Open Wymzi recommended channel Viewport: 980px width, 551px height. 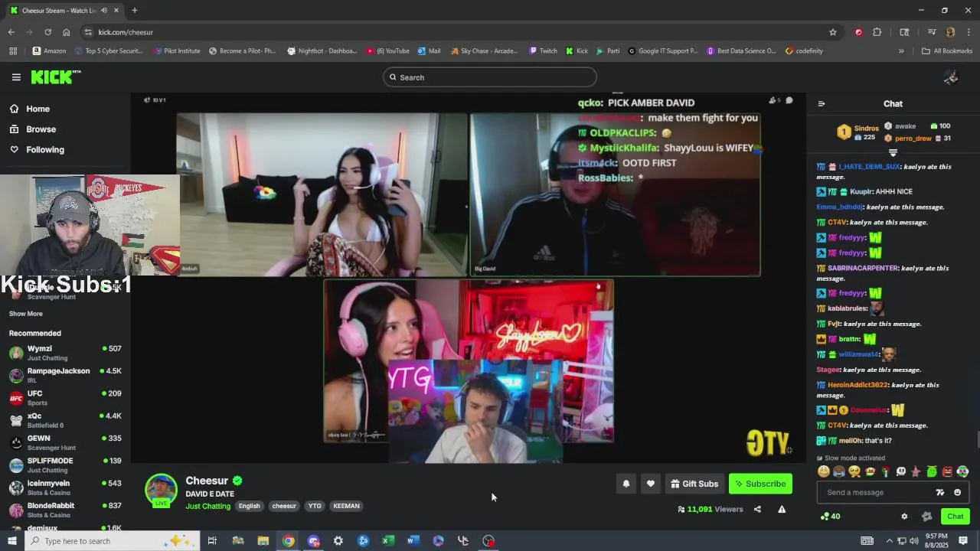65,353
